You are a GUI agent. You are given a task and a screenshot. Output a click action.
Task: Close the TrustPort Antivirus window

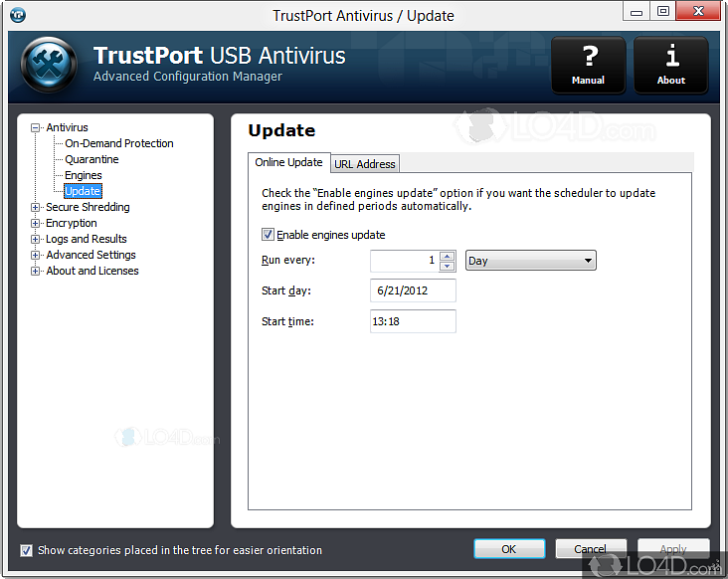pyautogui.click(x=698, y=11)
